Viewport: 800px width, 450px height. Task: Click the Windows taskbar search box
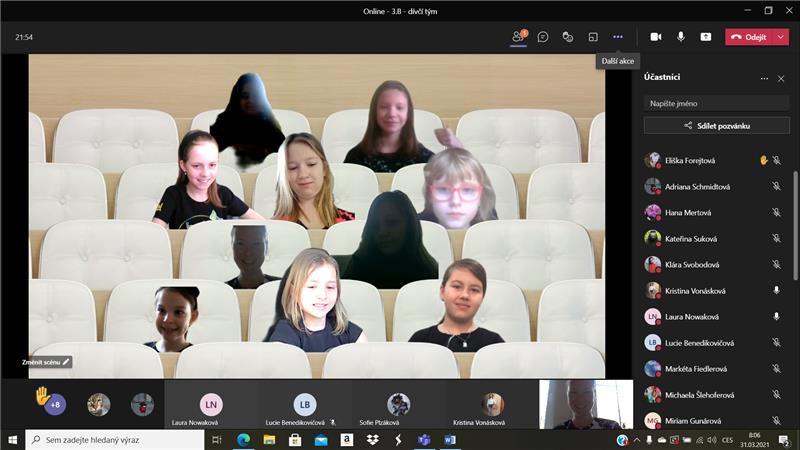[x=115, y=440]
